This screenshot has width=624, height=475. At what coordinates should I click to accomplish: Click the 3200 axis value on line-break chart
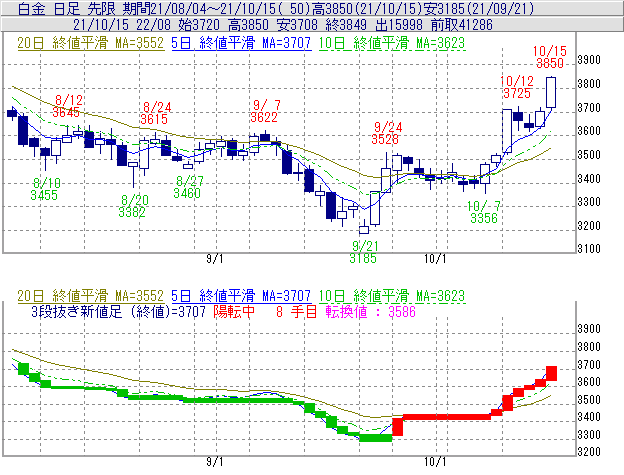589,452
